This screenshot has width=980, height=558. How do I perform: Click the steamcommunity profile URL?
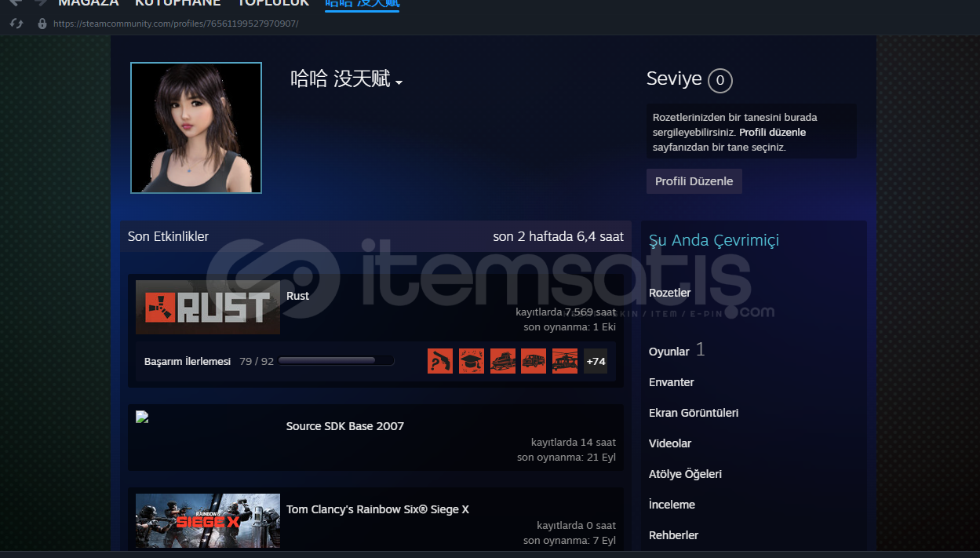pos(176,24)
